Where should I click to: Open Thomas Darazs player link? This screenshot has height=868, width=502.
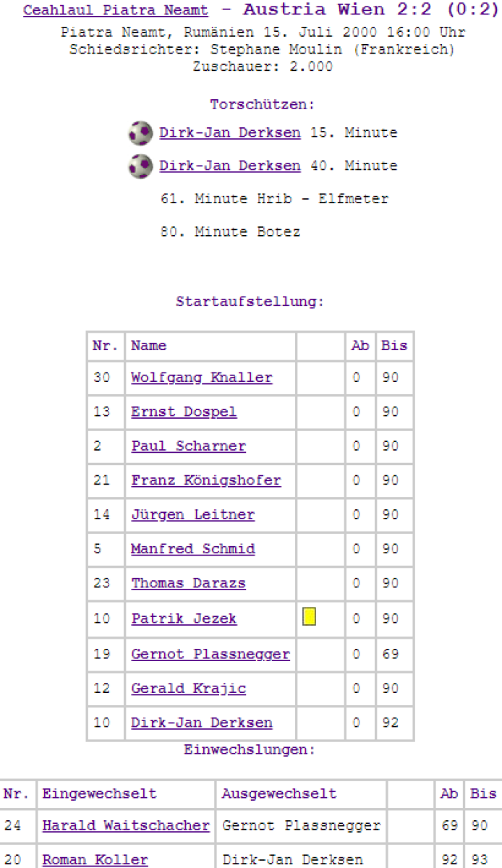point(188,583)
